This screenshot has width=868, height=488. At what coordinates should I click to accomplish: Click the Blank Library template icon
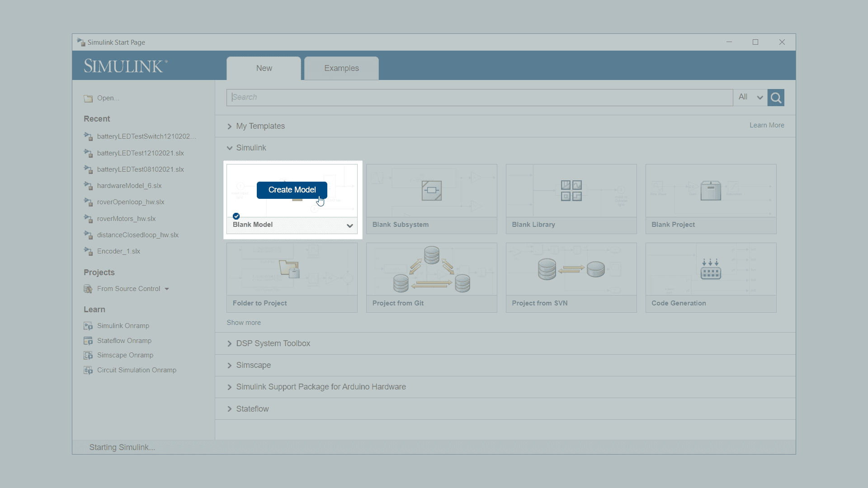571,190
